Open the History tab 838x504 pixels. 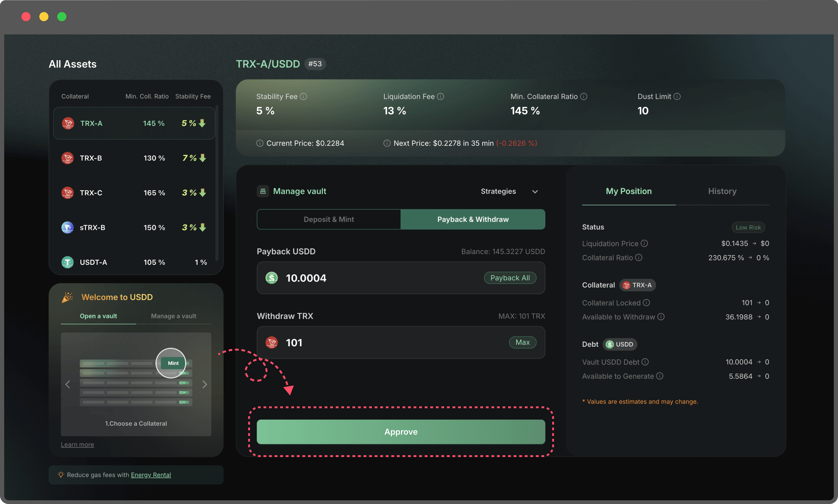[x=722, y=191]
